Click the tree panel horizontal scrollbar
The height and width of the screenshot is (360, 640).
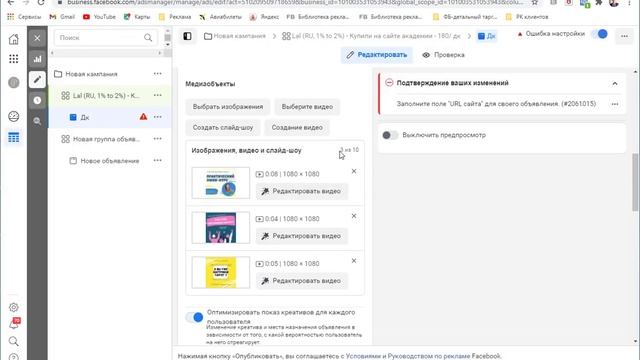(x=106, y=53)
